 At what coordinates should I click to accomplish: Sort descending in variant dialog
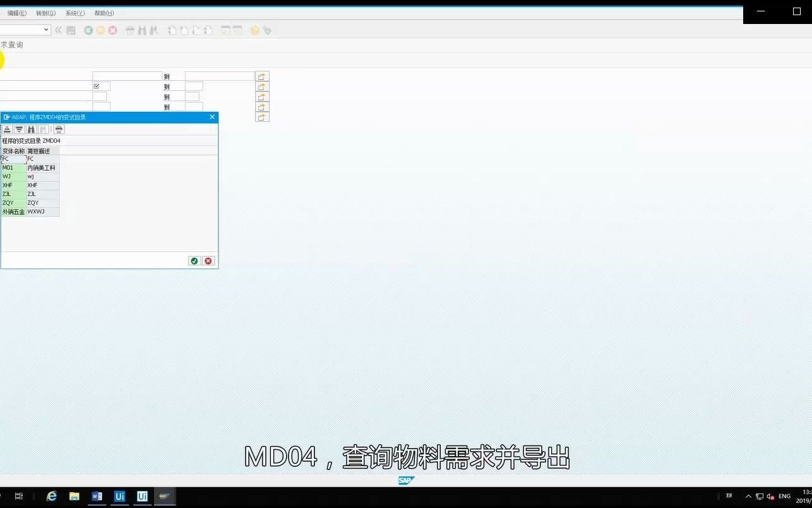click(19, 129)
